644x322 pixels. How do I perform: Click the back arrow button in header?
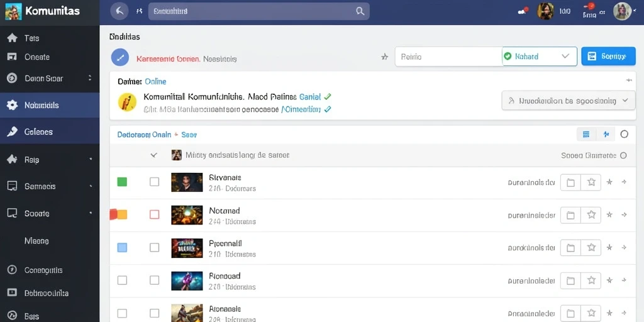[x=119, y=11]
